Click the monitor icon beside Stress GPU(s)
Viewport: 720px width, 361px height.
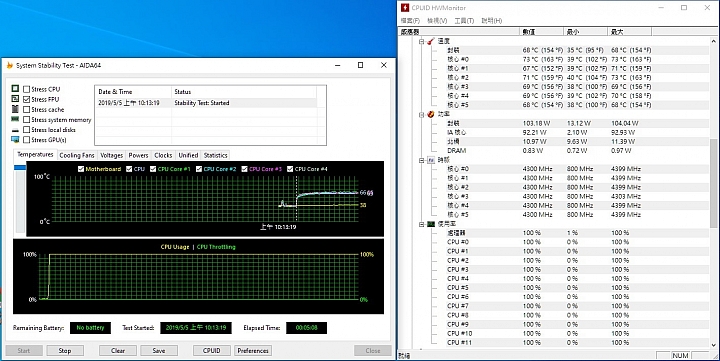coord(15,140)
